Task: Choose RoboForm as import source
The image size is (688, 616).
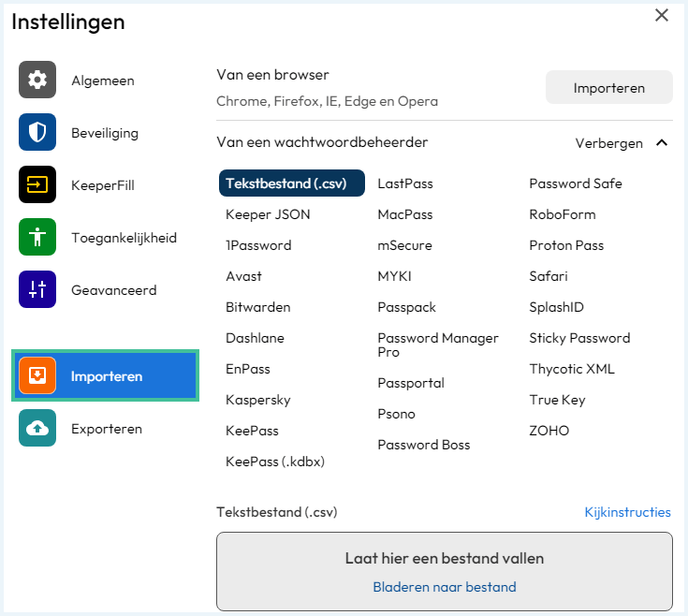Action: 563,214
